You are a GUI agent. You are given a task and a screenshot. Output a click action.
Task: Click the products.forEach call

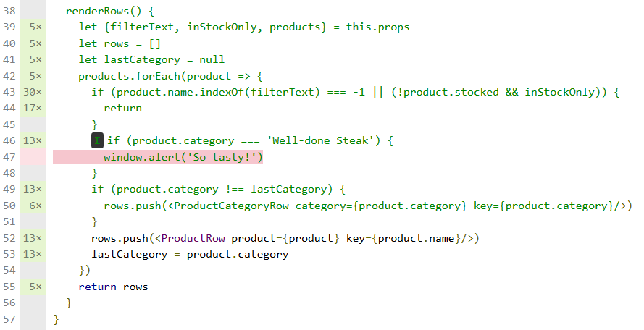(x=127, y=76)
